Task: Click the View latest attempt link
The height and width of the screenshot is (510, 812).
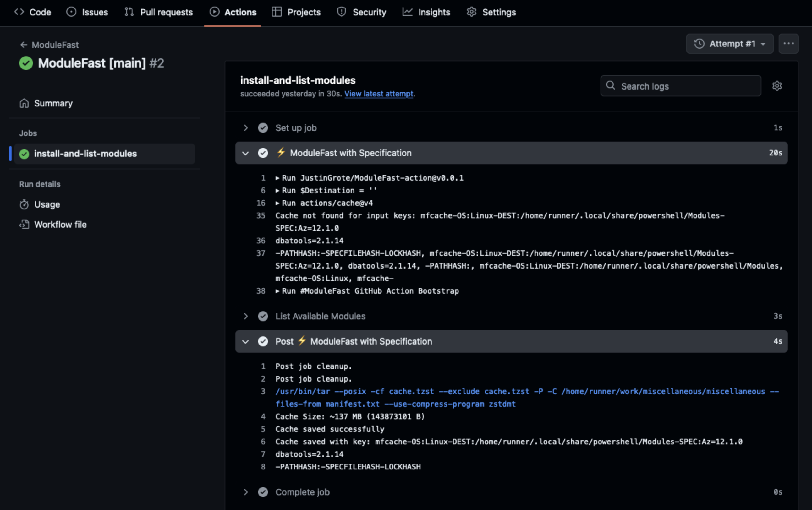Action: (378, 94)
